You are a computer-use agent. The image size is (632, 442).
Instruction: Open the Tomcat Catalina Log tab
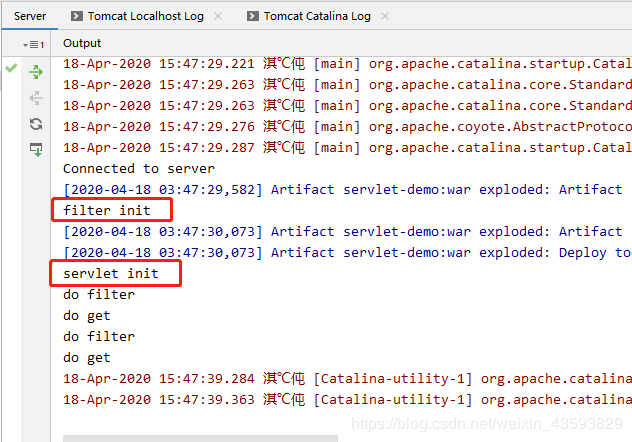tap(317, 16)
